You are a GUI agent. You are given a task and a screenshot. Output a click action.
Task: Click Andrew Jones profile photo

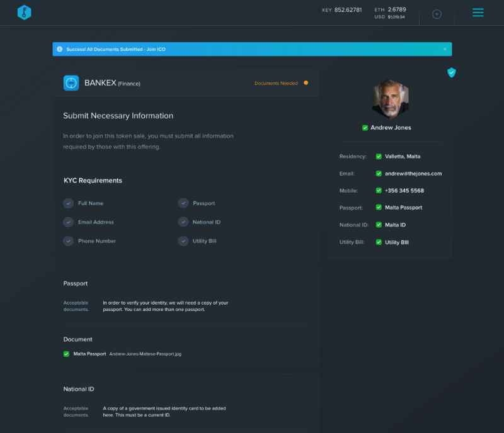pyautogui.click(x=390, y=99)
